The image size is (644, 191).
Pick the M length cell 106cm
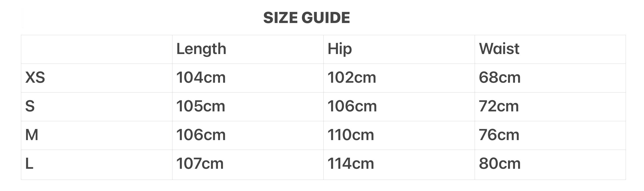coord(201,135)
